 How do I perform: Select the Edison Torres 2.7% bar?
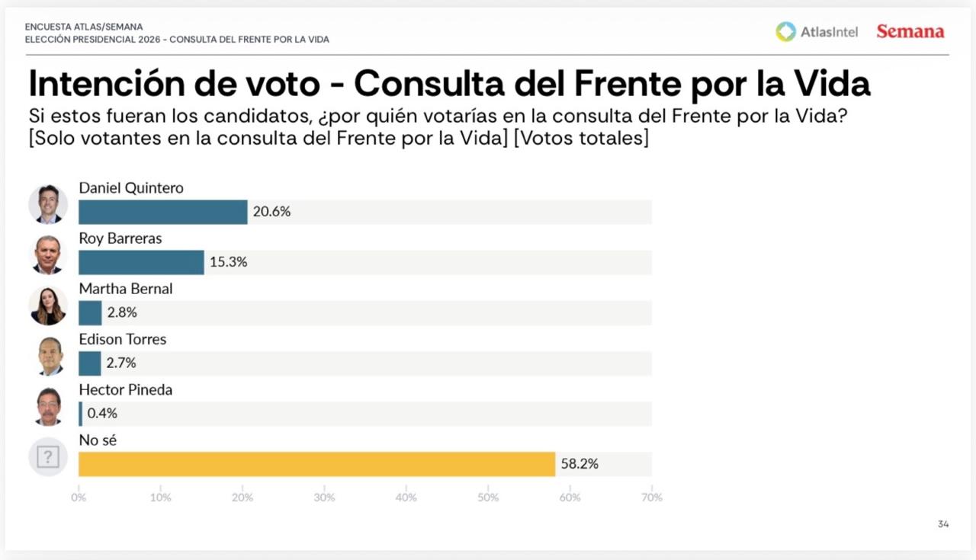[x=90, y=363]
